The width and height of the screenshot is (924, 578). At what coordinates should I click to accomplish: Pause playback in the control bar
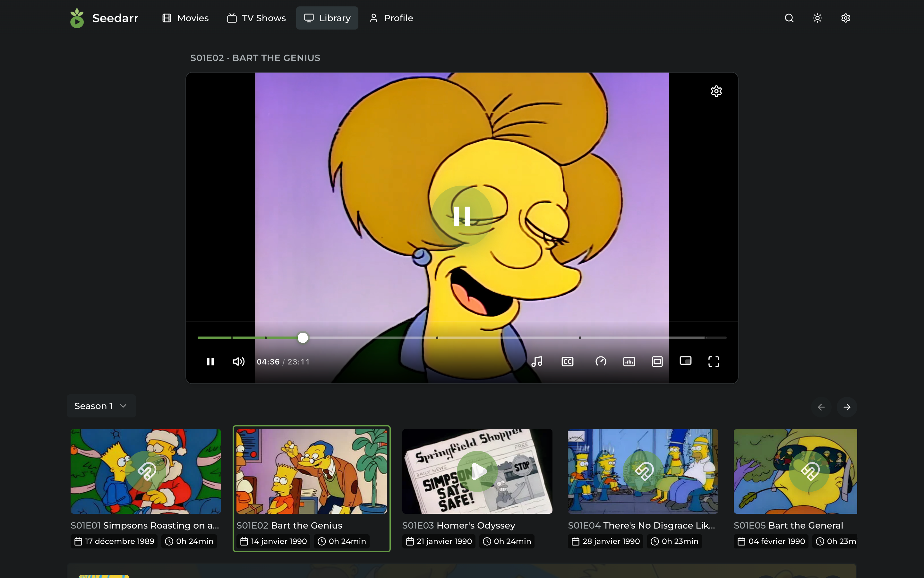pyautogui.click(x=210, y=362)
